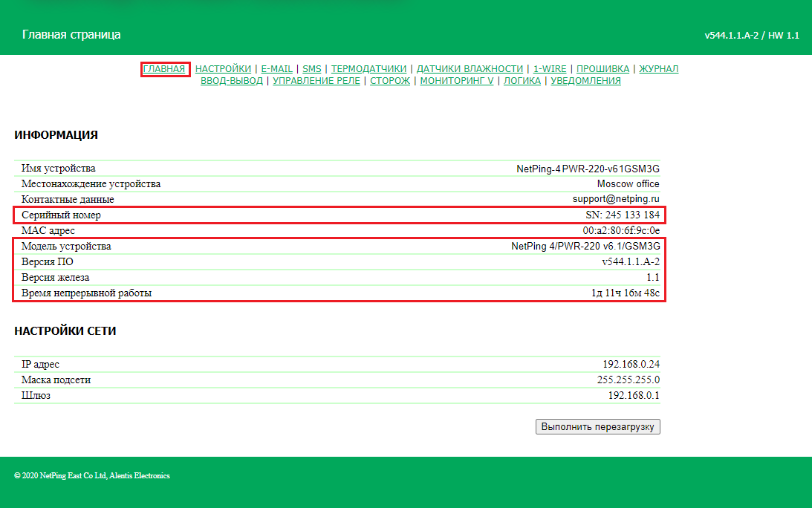The width and height of the screenshot is (812, 508).
Task: Open the 1-WIRE page link
Action: pos(550,69)
